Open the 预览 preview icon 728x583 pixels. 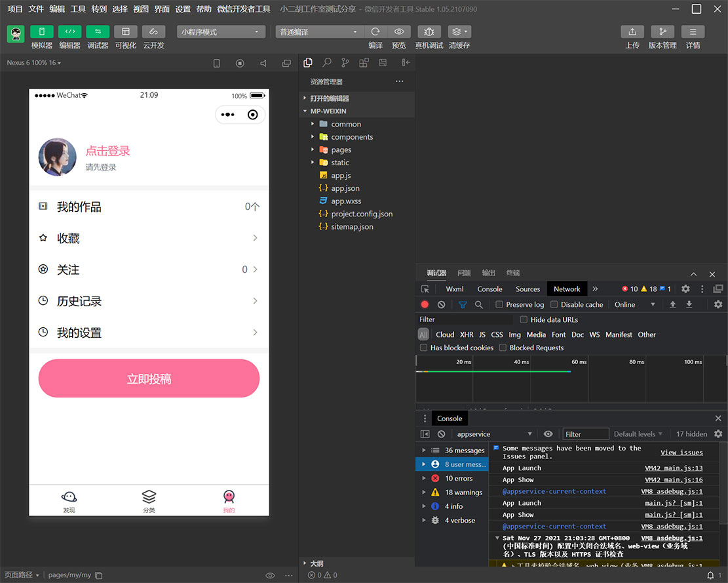click(x=398, y=31)
